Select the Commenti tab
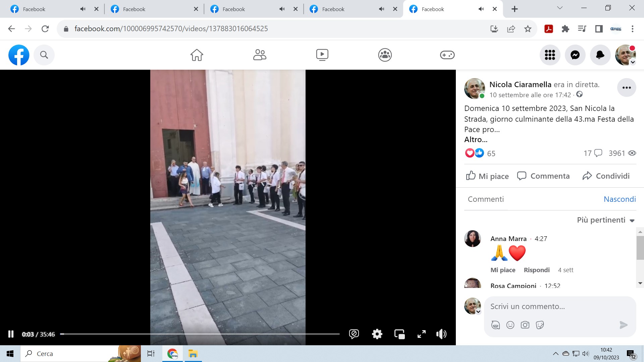 486,199
